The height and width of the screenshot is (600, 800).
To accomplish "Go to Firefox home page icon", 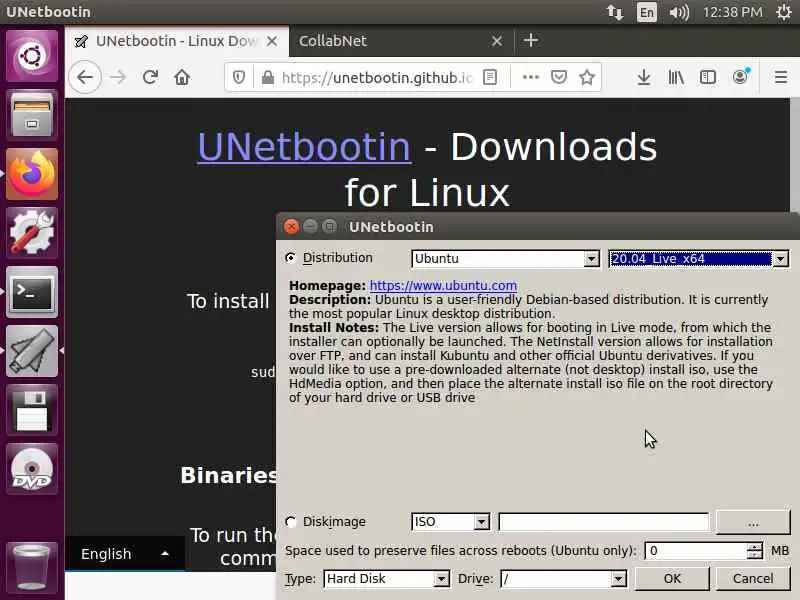I will (x=182, y=78).
